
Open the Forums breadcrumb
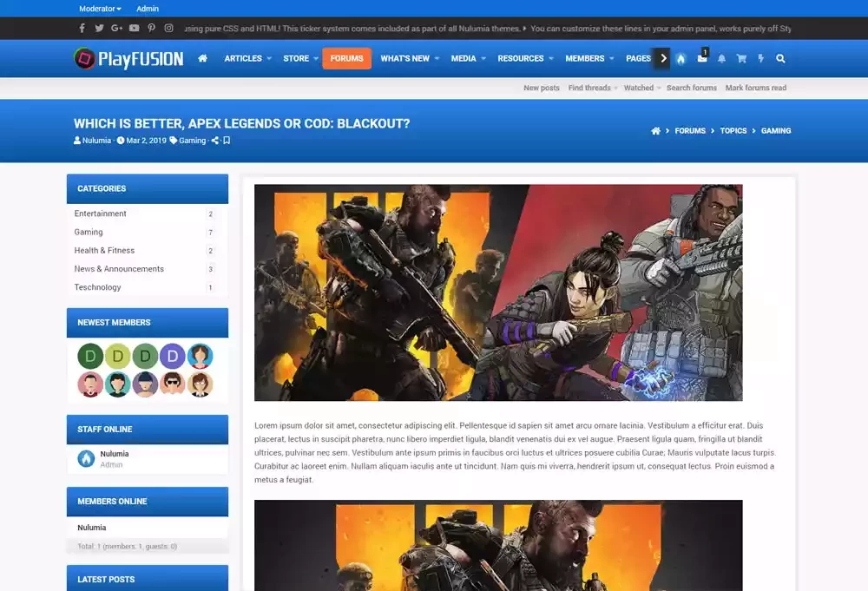pyautogui.click(x=690, y=130)
